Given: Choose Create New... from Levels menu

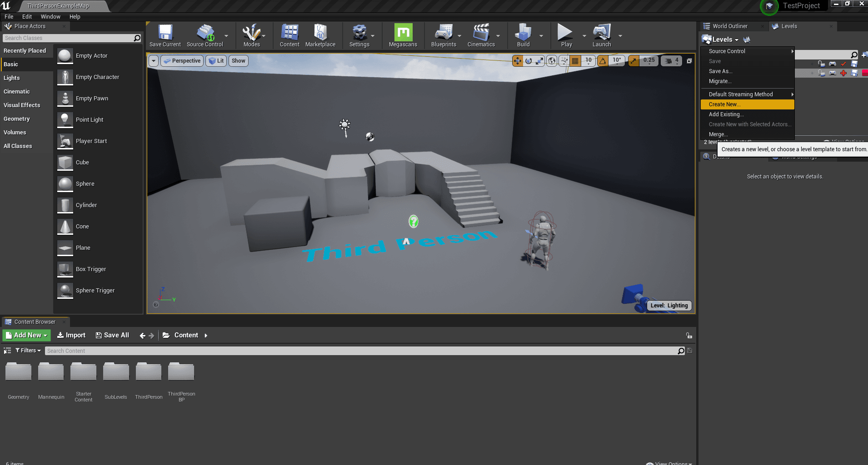Looking at the screenshot, I should (747, 104).
